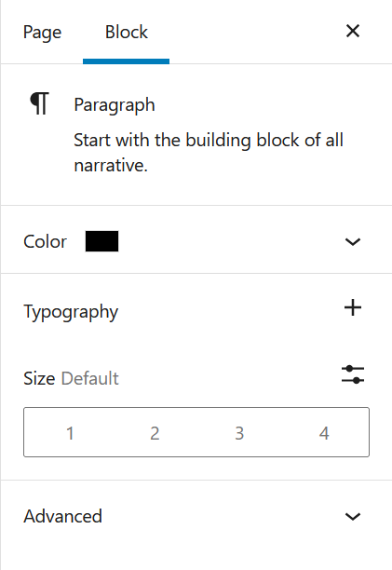The width and height of the screenshot is (392, 570).
Task: Expand the Color panel chevron
Action: 353,242
